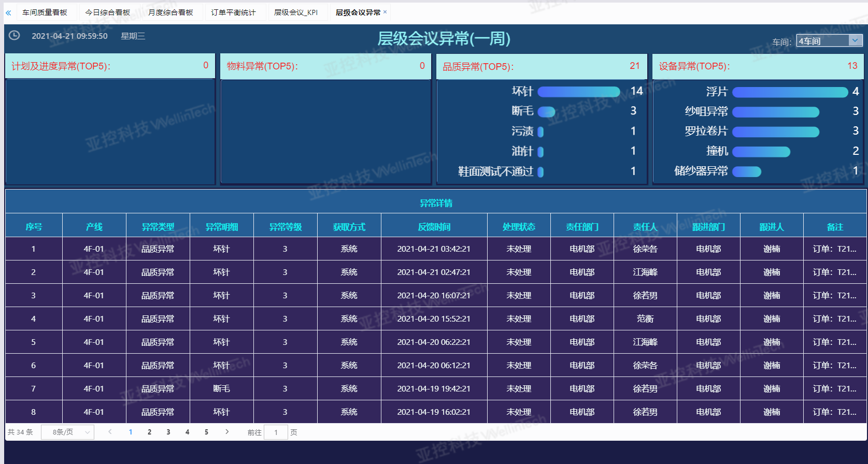Switch to the 车间质量看板 tab

click(x=45, y=12)
